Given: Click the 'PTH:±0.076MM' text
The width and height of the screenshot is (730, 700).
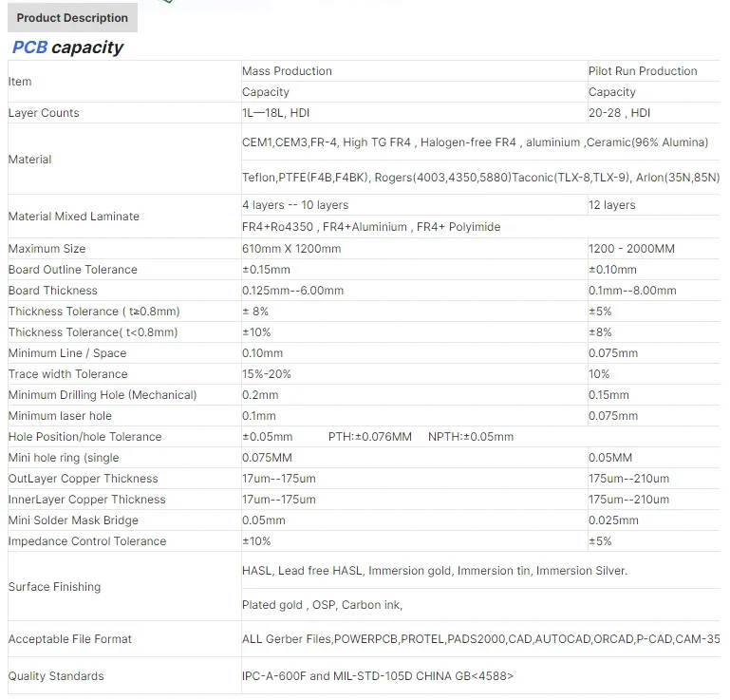Looking at the screenshot, I should [x=370, y=436].
